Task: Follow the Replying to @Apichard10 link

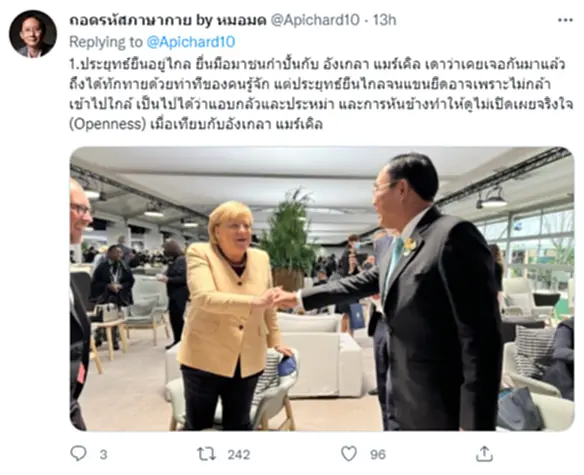Action: [x=191, y=42]
